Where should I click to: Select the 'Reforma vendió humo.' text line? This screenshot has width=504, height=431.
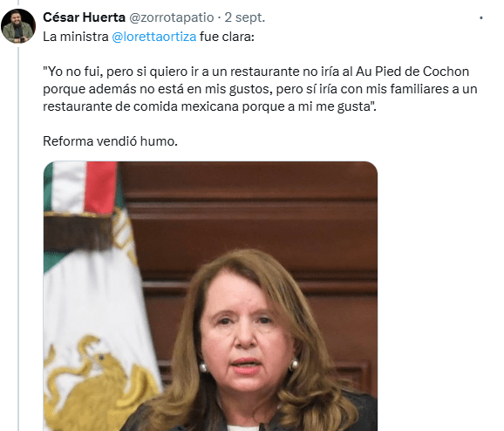110,141
